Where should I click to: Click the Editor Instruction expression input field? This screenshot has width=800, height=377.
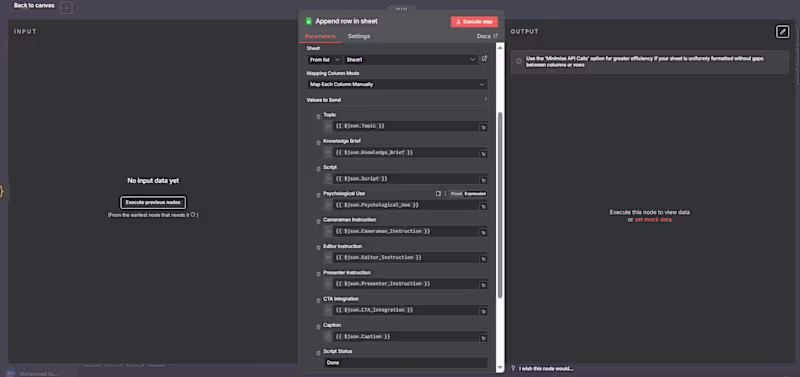[x=406, y=258]
